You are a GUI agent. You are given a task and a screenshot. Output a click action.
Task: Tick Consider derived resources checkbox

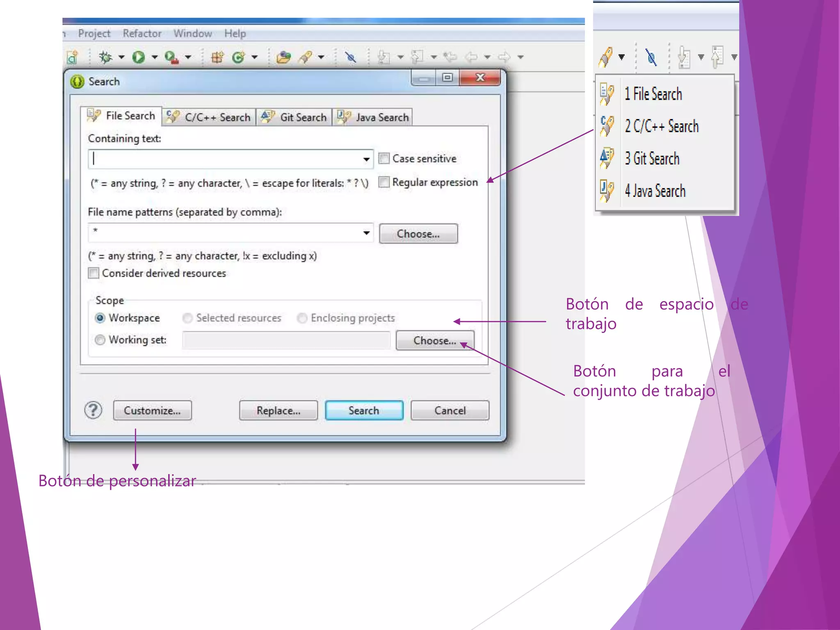pyautogui.click(x=94, y=273)
